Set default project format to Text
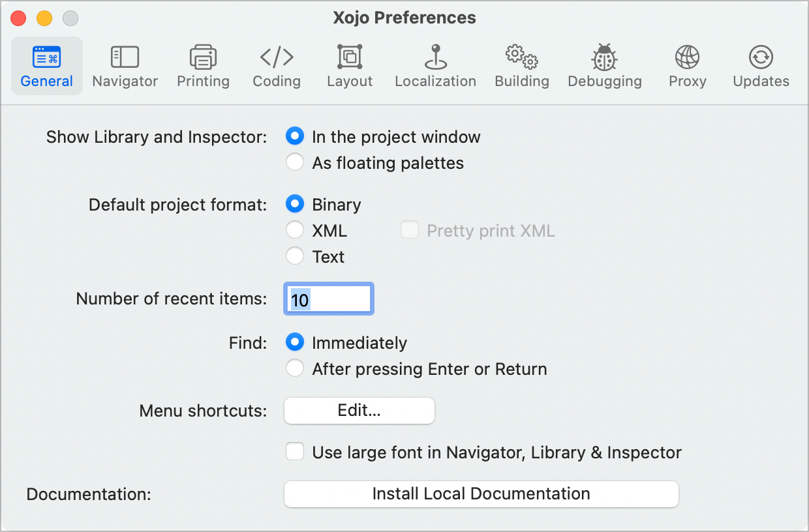 point(295,257)
